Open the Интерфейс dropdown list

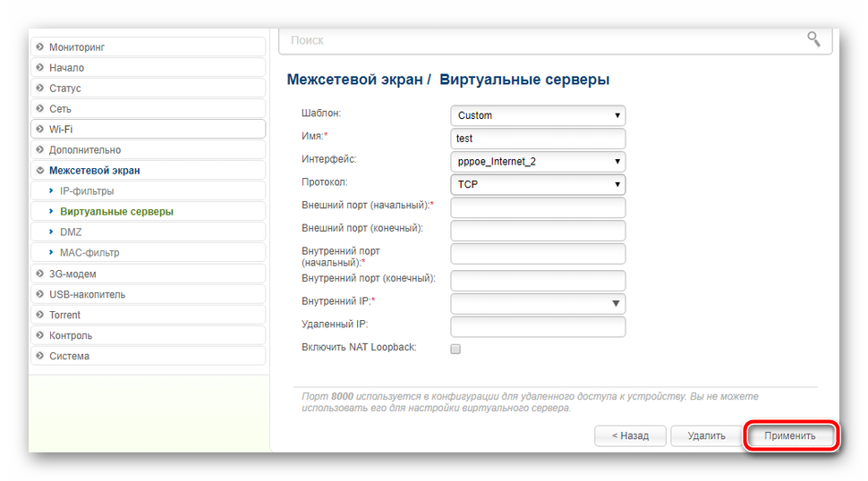(538, 162)
